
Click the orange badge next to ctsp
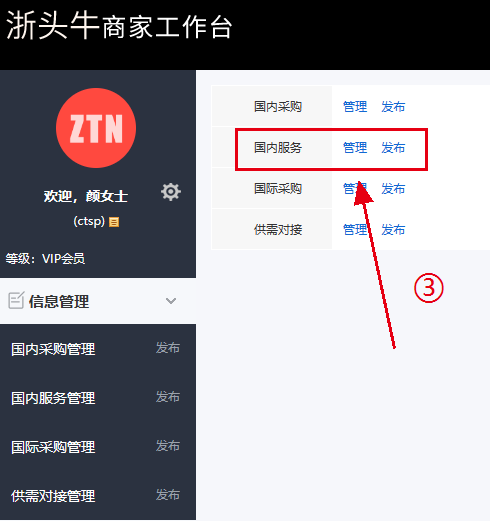click(x=114, y=222)
